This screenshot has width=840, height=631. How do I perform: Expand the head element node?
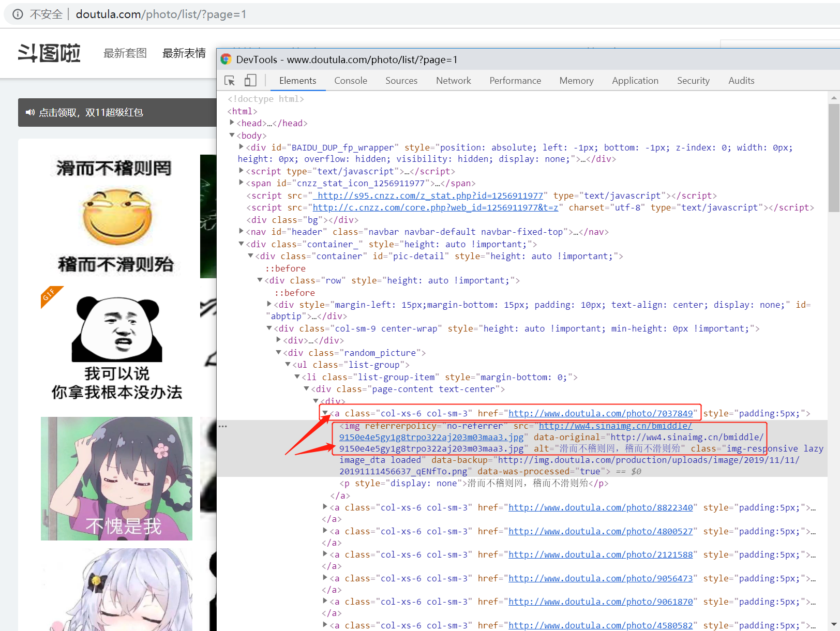(232, 123)
